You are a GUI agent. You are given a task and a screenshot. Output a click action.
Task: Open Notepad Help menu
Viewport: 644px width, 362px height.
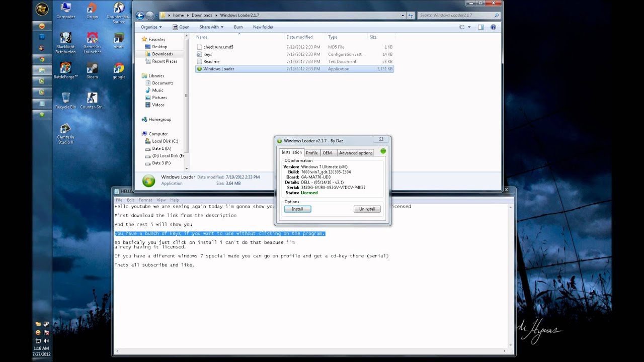click(x=175, y=200)
